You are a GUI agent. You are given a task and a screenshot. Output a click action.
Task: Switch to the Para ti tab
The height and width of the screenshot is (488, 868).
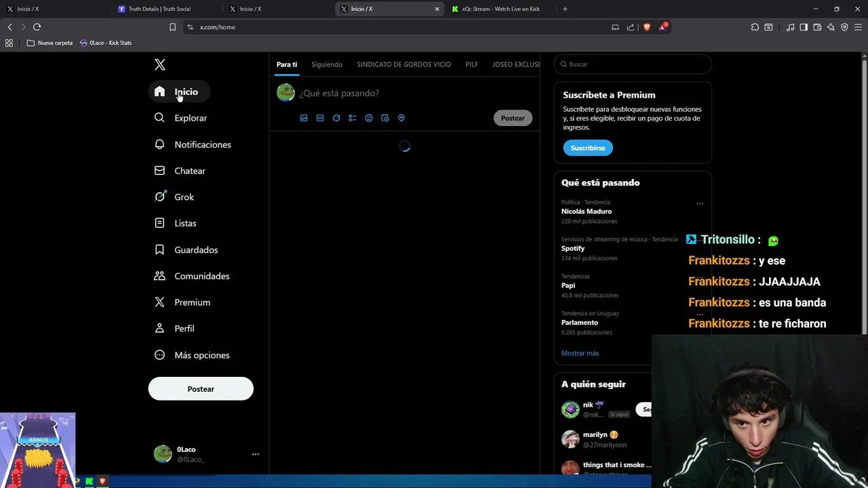pos(287,64)
